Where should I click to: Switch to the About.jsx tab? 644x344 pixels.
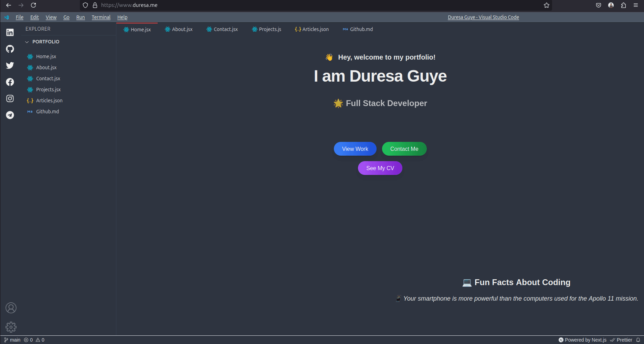click(x=179, y=29)
